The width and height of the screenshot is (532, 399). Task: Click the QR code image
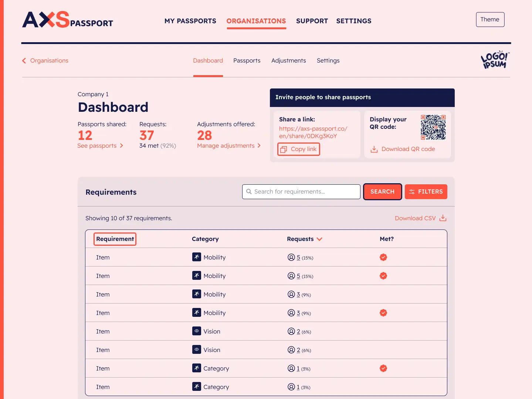click(433, 127)
